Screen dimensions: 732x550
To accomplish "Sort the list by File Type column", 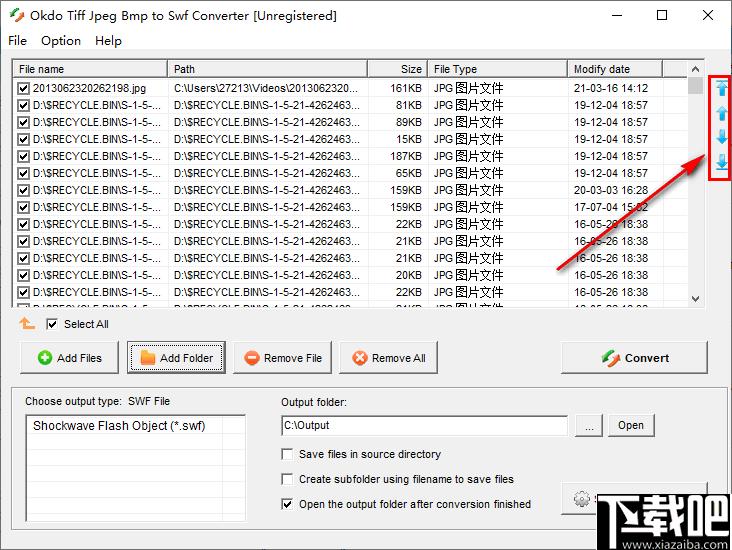I will 498,69.
